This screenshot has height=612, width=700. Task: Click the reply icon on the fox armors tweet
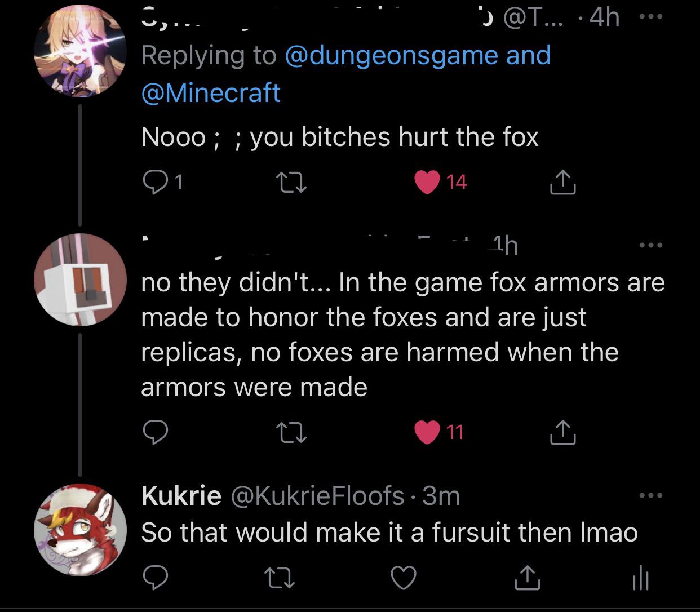(x=157, y=432)
